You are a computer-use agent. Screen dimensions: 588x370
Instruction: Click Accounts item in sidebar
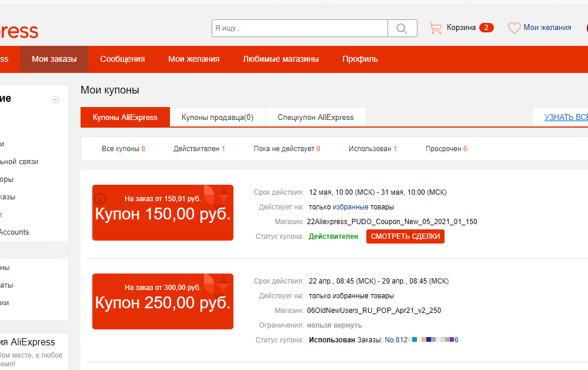tap(14, 232)
